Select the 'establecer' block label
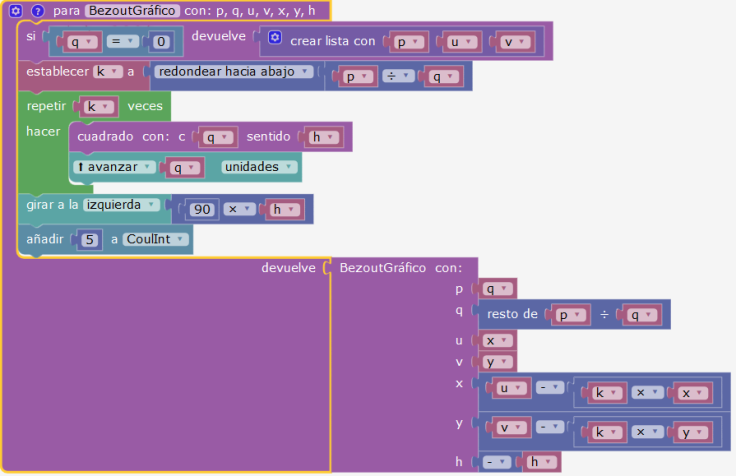The width and height of the screenshot is (736, 476). [57, 71]
